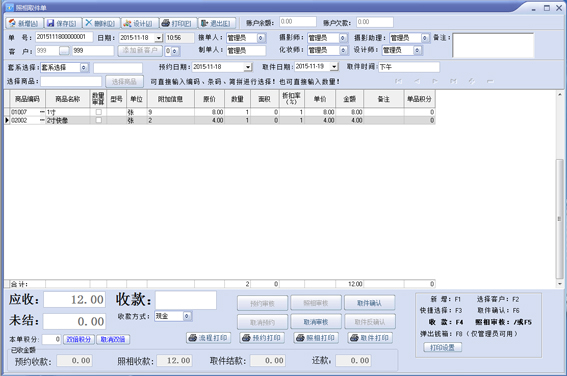567x376 pixels.
Task: Open the 摄影助理 dropdown
Action: pyautogui.click(x=425, y=38)
